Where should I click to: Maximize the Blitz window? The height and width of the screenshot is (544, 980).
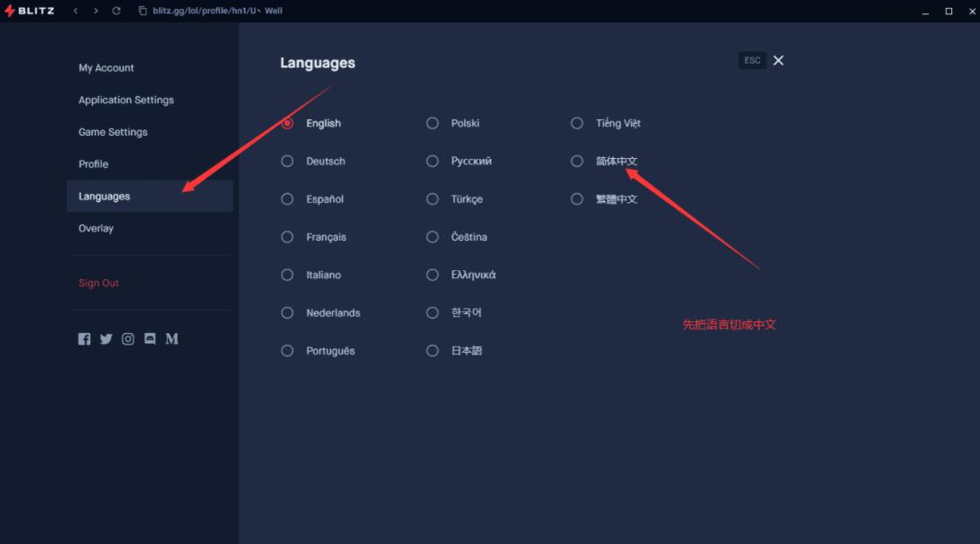[949, 12]
